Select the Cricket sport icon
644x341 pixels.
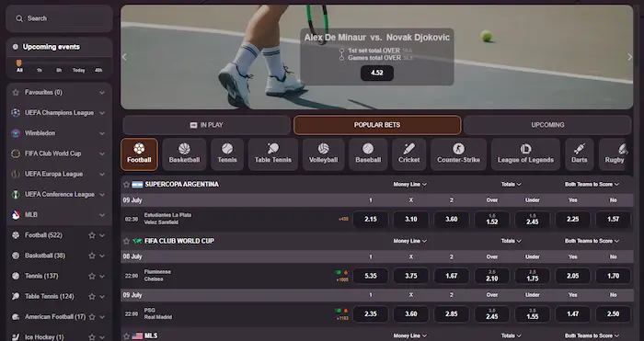[x=409, y=154]
